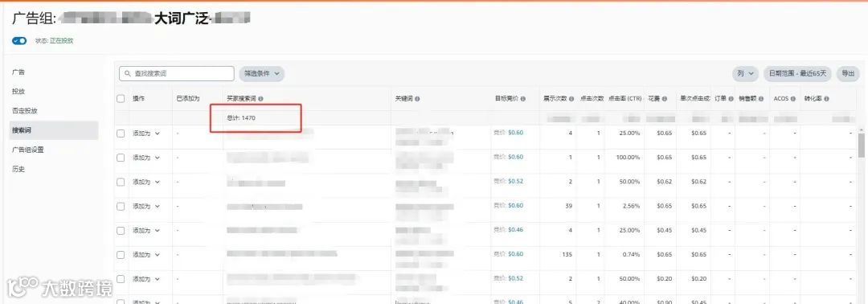The height and width of the screenshot is (304, 868).
Task: Click info icon beside 展示次数 header
Action: 571,99
